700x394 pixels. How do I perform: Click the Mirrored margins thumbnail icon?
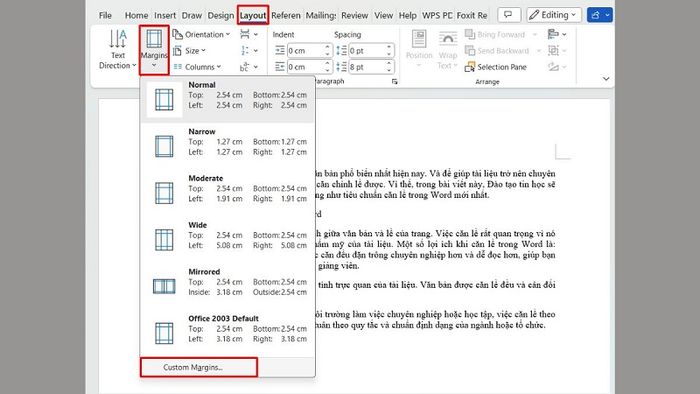[x=164, y=286]
